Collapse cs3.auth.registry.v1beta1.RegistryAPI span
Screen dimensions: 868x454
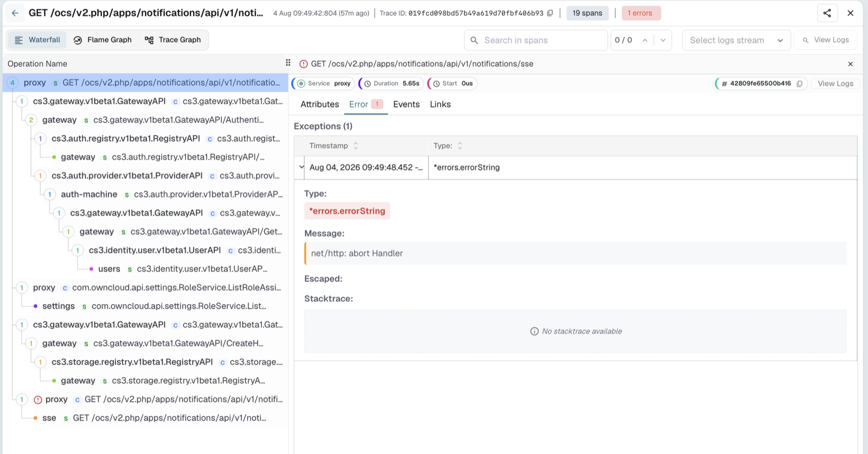coord(40,138)
